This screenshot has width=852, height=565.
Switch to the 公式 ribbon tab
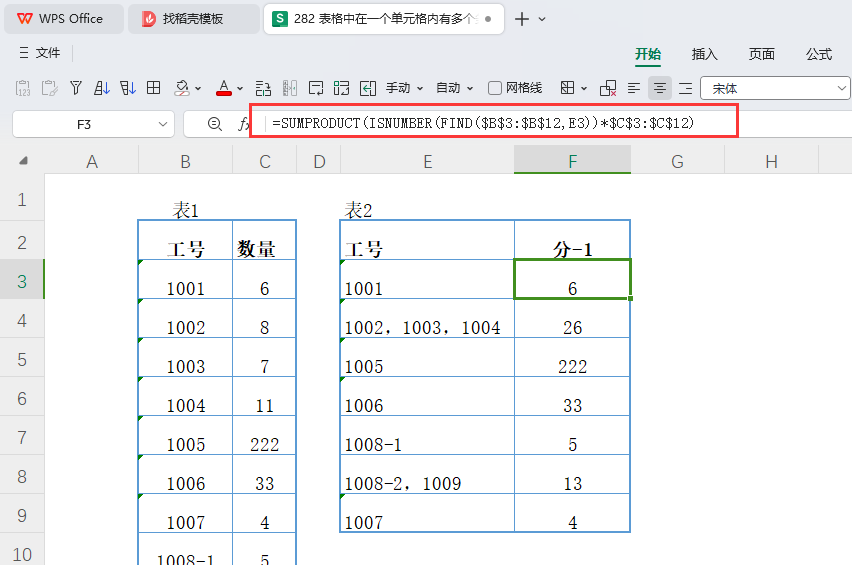pyautogui.click(x=819, y=54)
